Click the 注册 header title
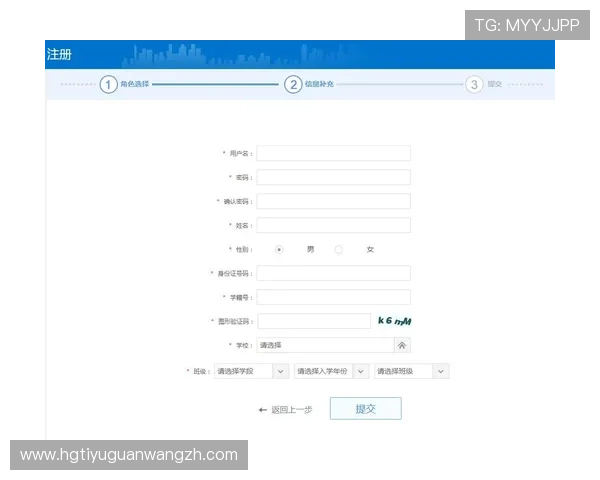 (59, 54)
